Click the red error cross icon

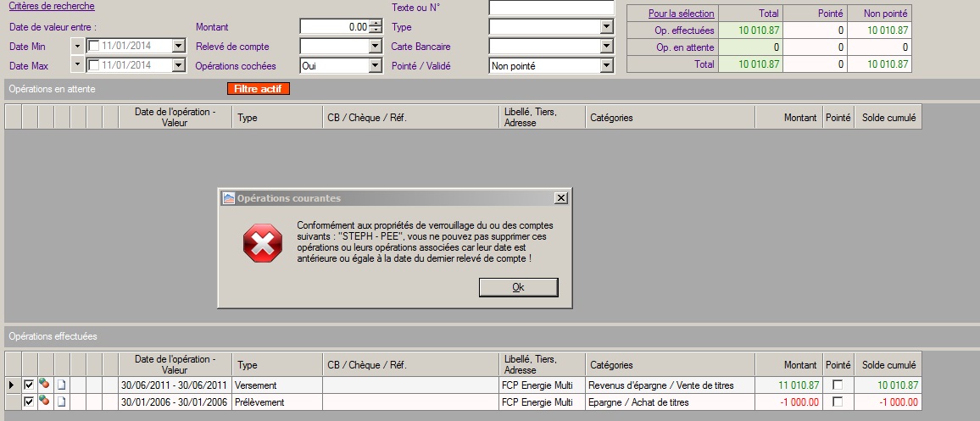tap(263, 243)
